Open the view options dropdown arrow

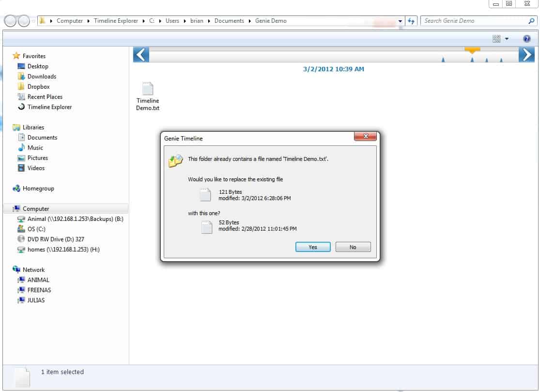[507, 39]
